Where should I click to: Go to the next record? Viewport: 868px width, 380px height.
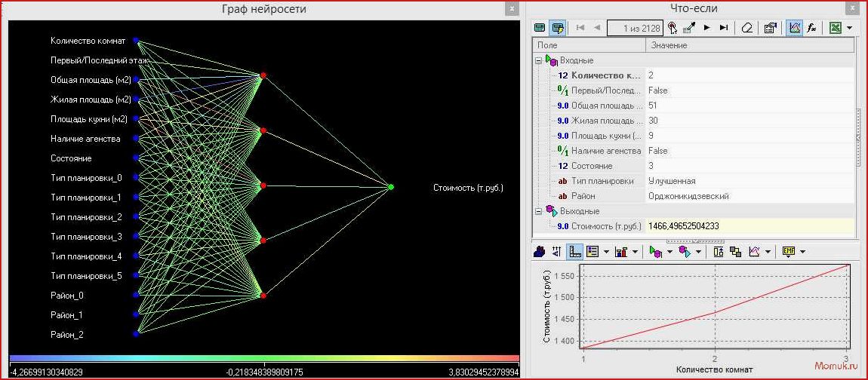tap(707, 28)
